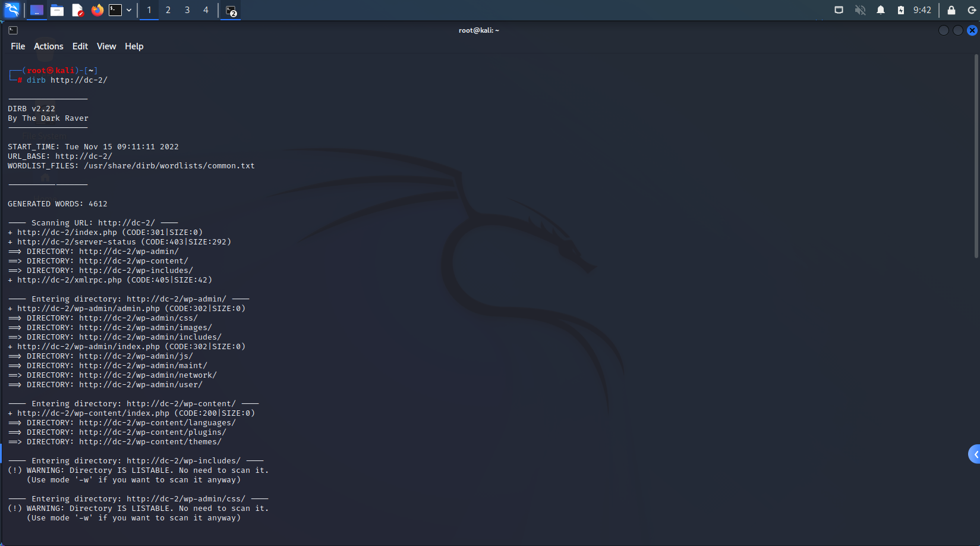Viewport: 980px width, 546px height.
Task: Click the battery power manager icon
Action: pyautogui.click(x=901, y=10)
